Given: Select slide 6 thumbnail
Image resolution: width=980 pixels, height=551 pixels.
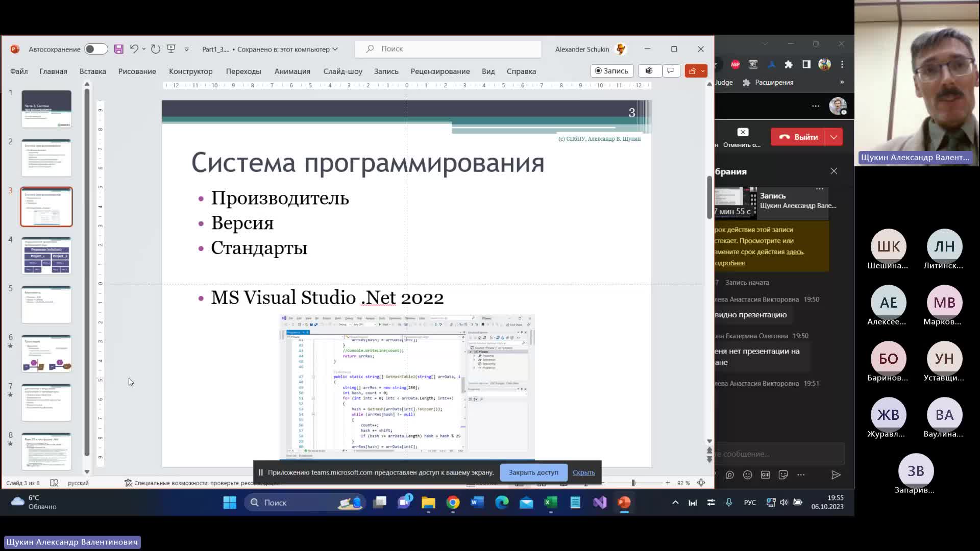Looking at the screenshot, I should point(46,354).
